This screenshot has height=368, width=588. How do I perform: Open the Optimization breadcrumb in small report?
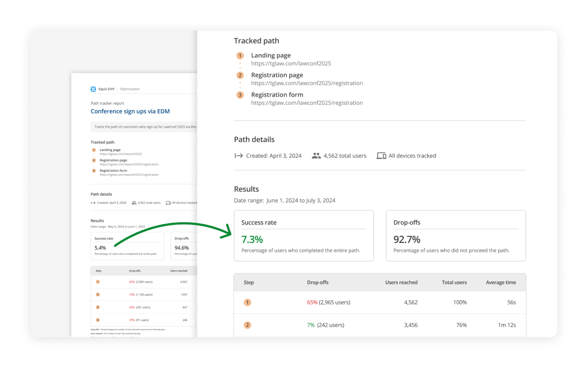tap(130, 89)
